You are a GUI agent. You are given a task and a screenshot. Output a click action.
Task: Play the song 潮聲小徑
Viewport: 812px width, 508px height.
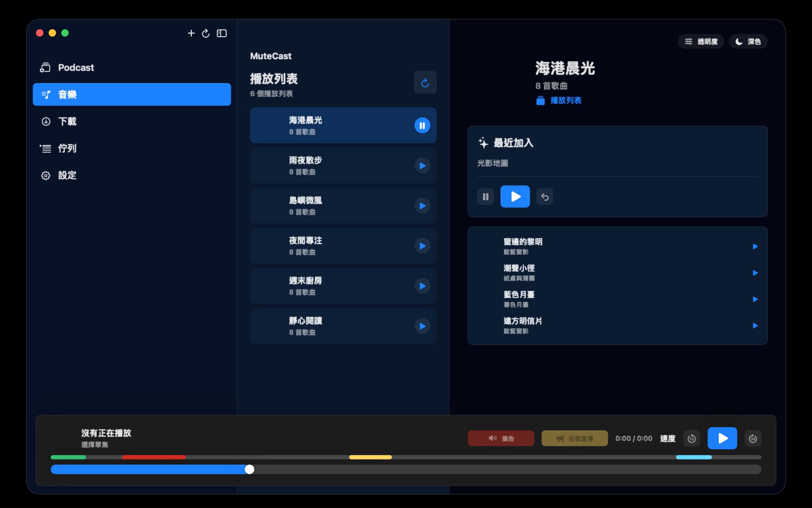point(755,273)
